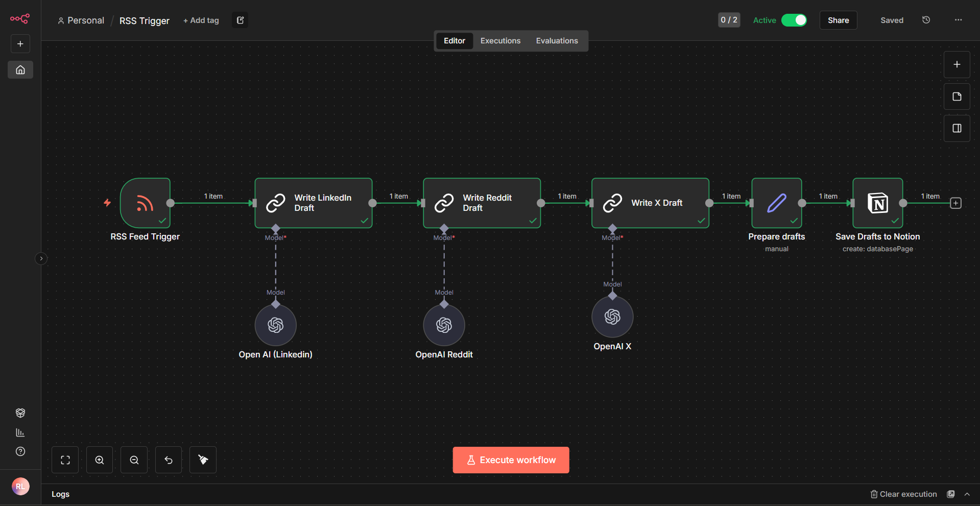Click the tidy up workflow broom icon

[203, 460]
